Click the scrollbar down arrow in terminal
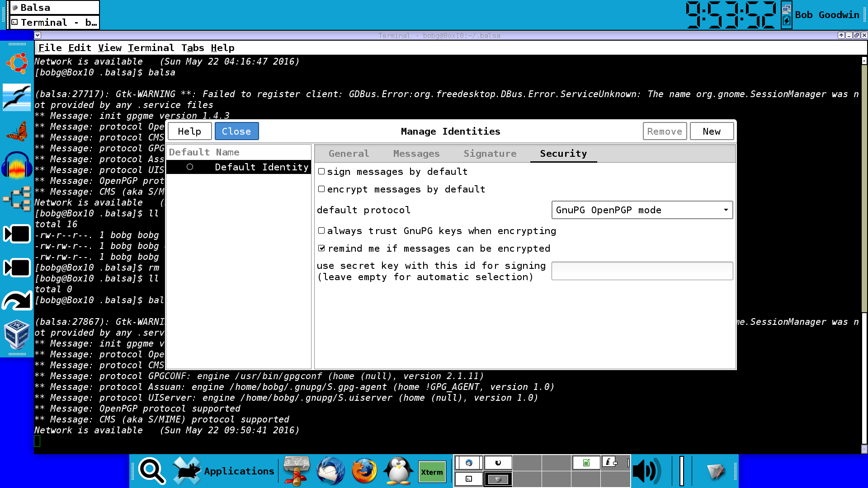868x488 pixels. coord(864,449)
